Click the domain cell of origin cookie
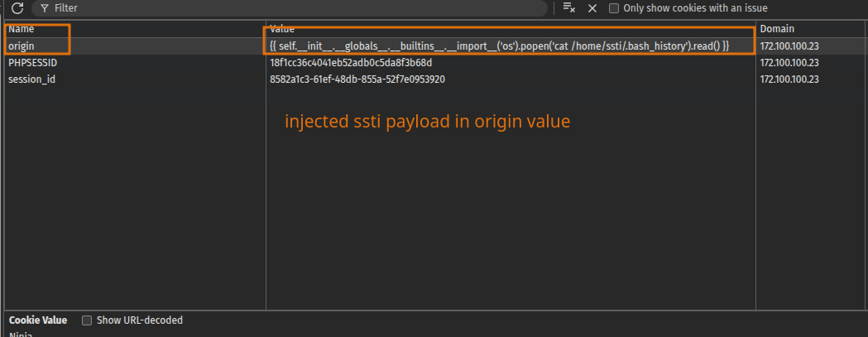This screenshot has height=337, width=868. pyautogui.click(x=789, y=46)
